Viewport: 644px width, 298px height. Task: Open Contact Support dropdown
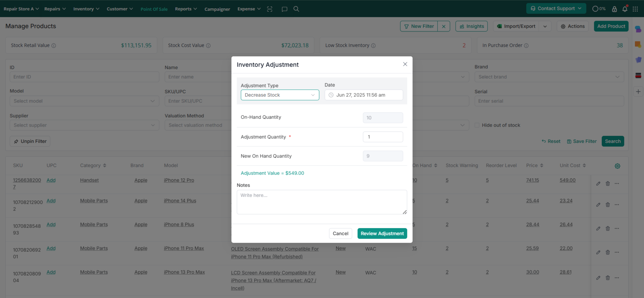point(556,9)
